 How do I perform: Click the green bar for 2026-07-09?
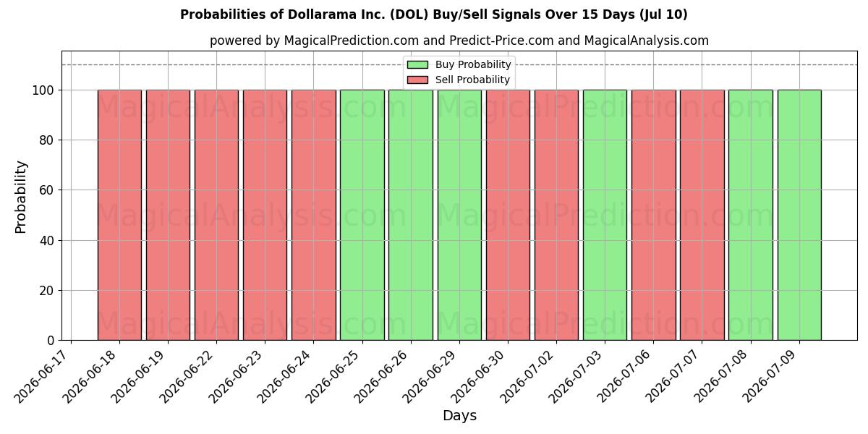(799, 215)
